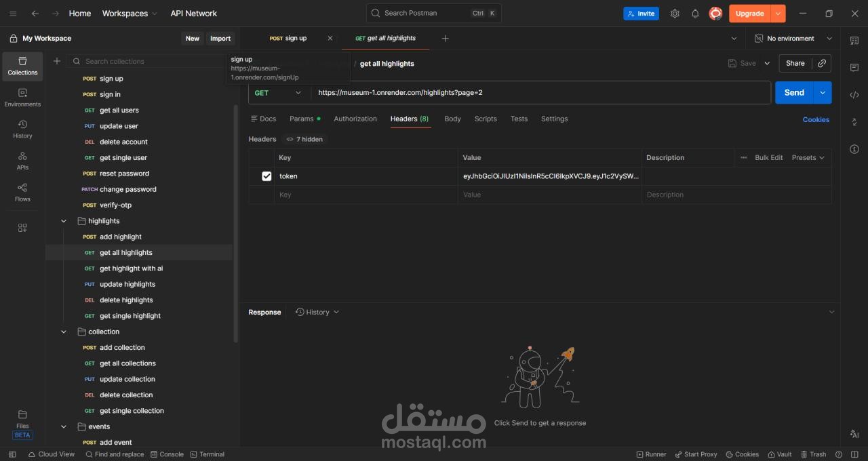This screenshot has height=461, width=868.
Task: Open the notifications bell
Action: pyautogui.click(x=695, y=14)
